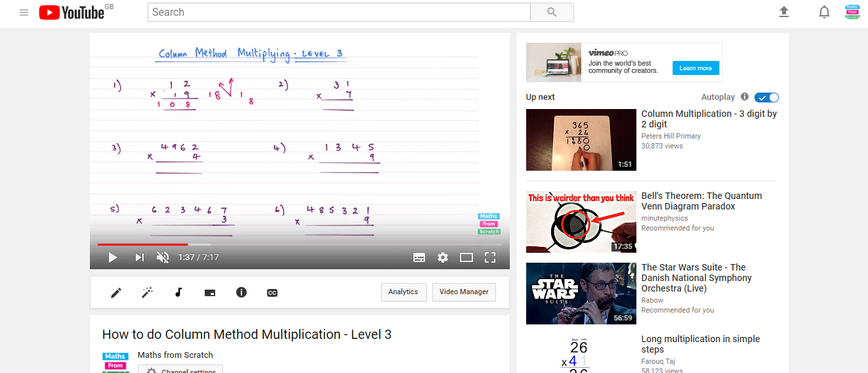Click the search magnifier button

click(552, 12)
